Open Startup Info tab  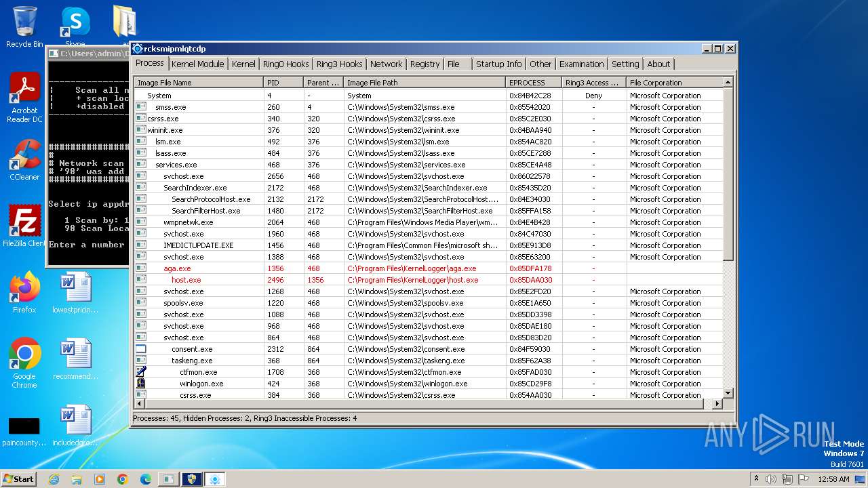click(x=498, y=64)
